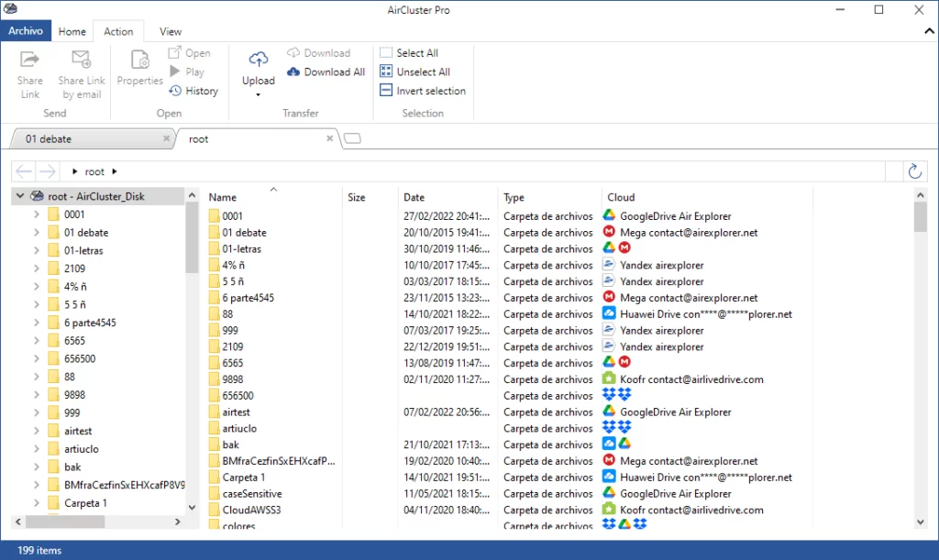Sort the file list by Date column

(x=414, y=197)
